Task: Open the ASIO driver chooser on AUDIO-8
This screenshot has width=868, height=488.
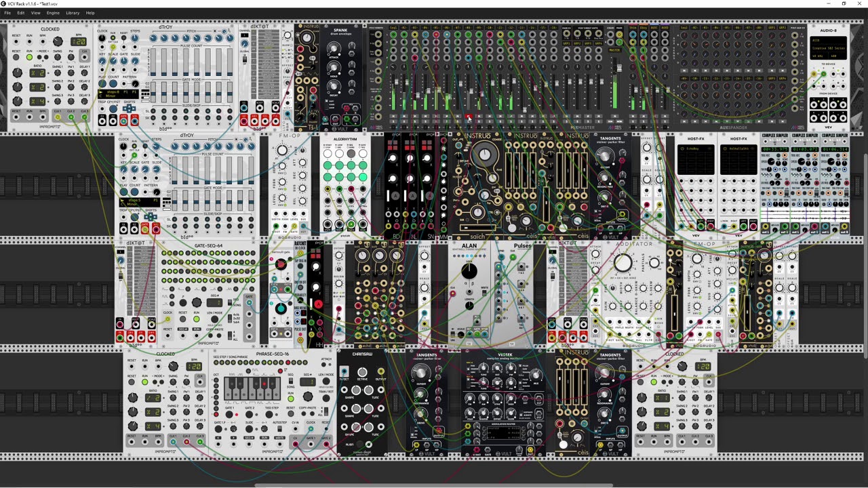Action: click(x=829, y=40)
